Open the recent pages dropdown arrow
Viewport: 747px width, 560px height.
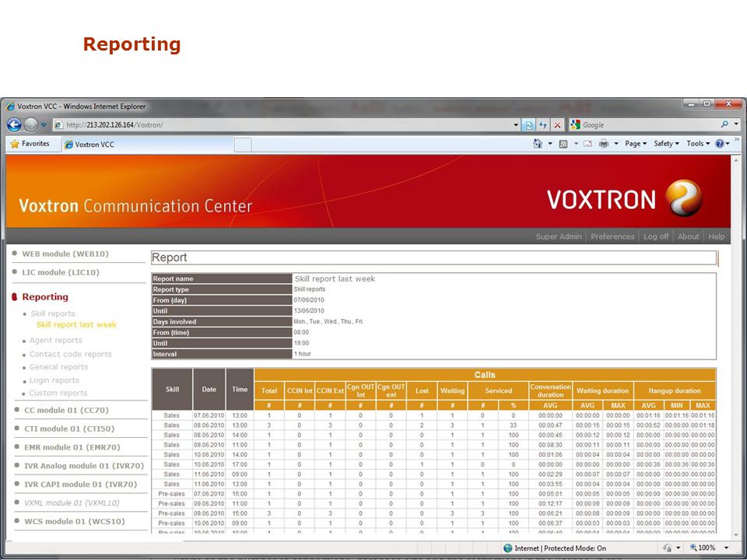pyautogui.click(x=44, y=124)
